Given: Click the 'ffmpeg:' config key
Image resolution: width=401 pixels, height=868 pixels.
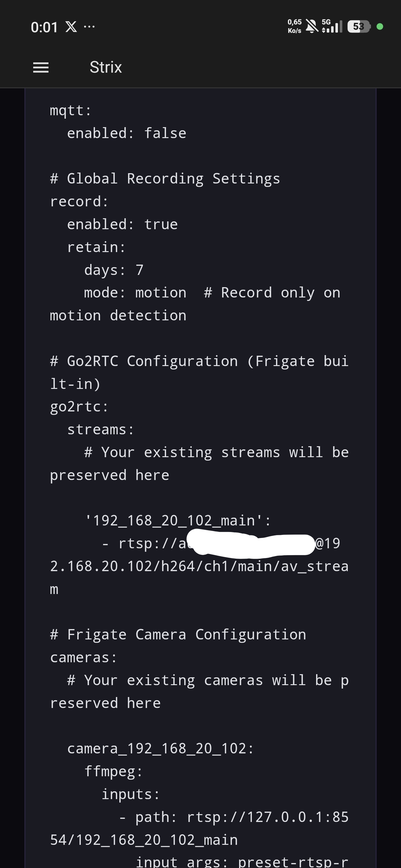Looking at the screenshot, I should pos(113,771).
